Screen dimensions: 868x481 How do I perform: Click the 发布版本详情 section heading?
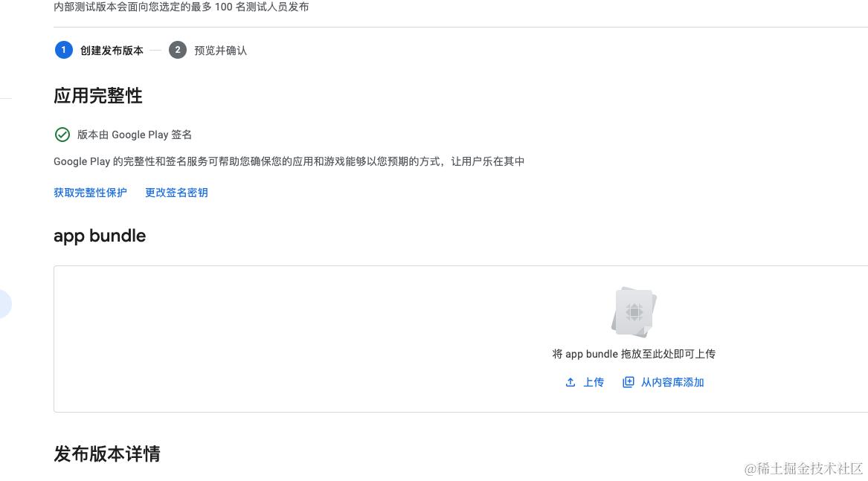[x=107, y=454]
